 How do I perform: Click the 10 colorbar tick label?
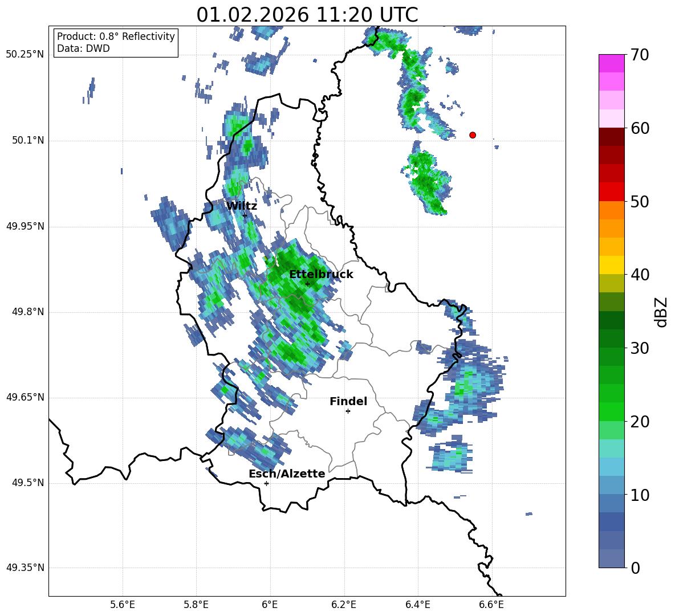pos(640,495)
